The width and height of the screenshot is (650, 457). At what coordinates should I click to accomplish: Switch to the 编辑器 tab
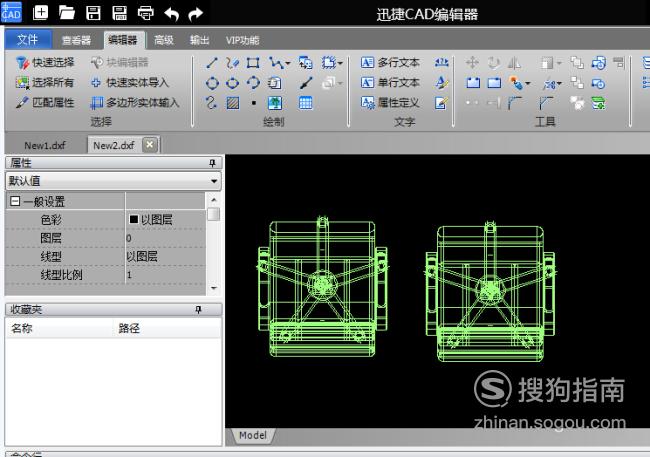[x=123, y=40]
